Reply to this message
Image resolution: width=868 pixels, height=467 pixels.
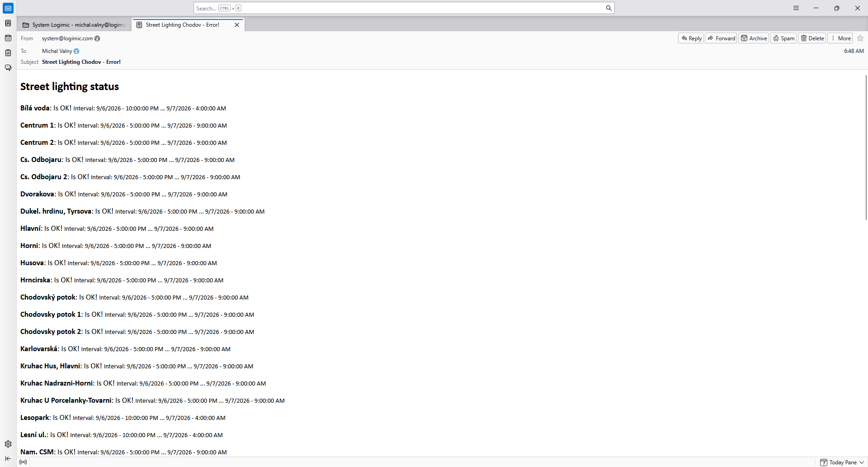click(691, 38)
